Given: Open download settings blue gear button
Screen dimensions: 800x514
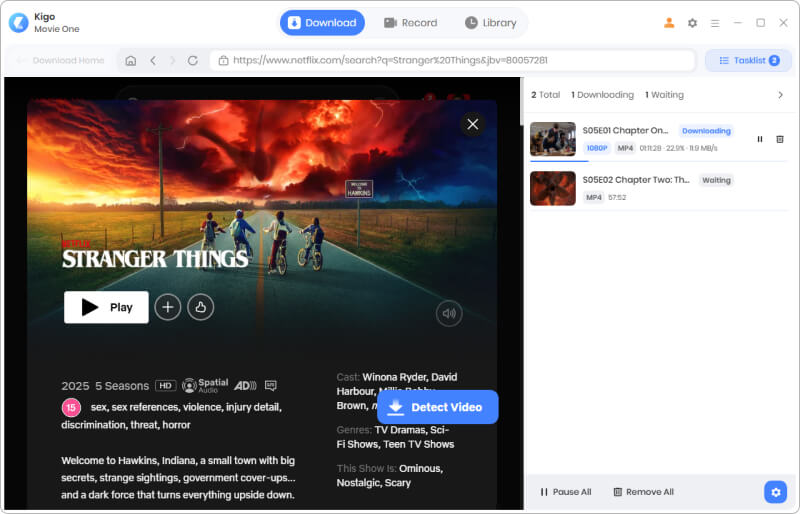Looking at the screenshot, I should (x=776, y=492).
